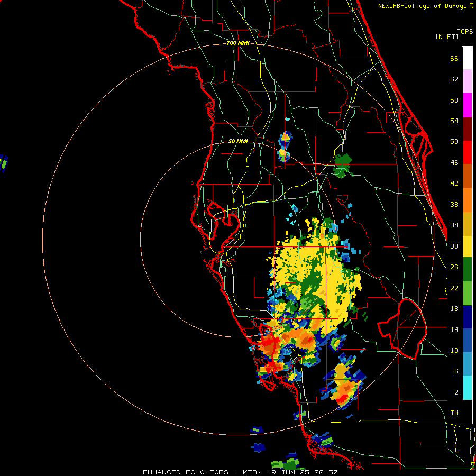
Task: Pick the cyan legend swatch
Action: 467,388
